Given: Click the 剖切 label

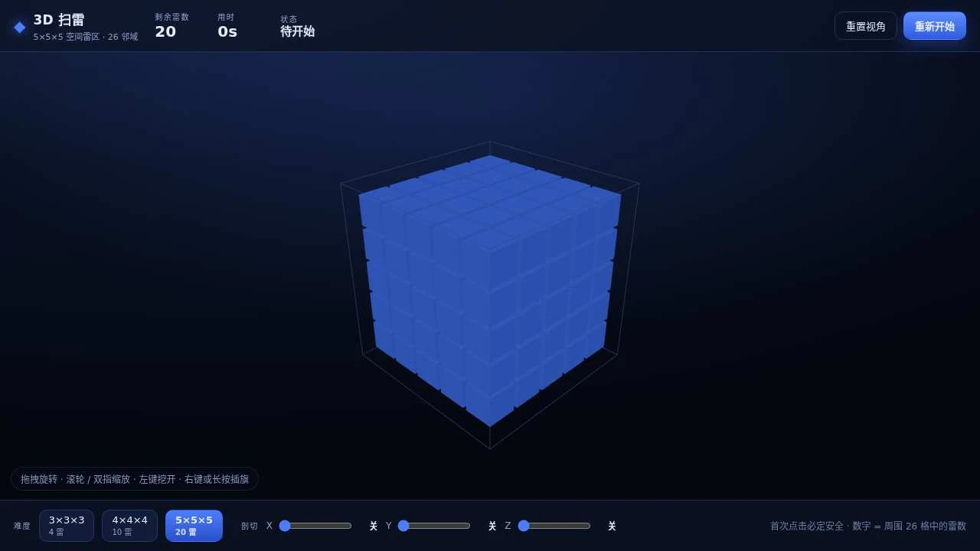Looking at the screenshot, I should click(x=250, y=526).
